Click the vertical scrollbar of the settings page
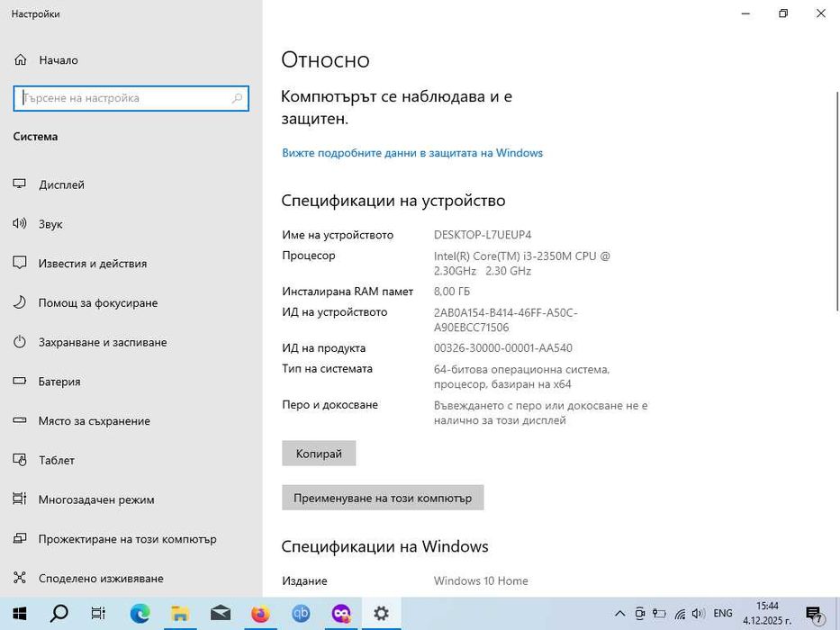The image size is (840, 630). tap(837, 201)
